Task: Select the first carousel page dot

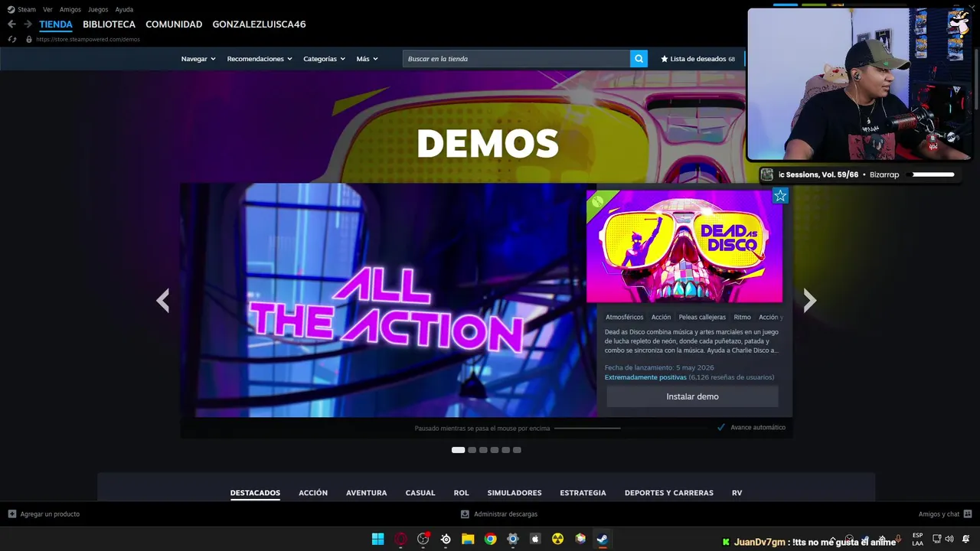Action: (x=458, y=450)
